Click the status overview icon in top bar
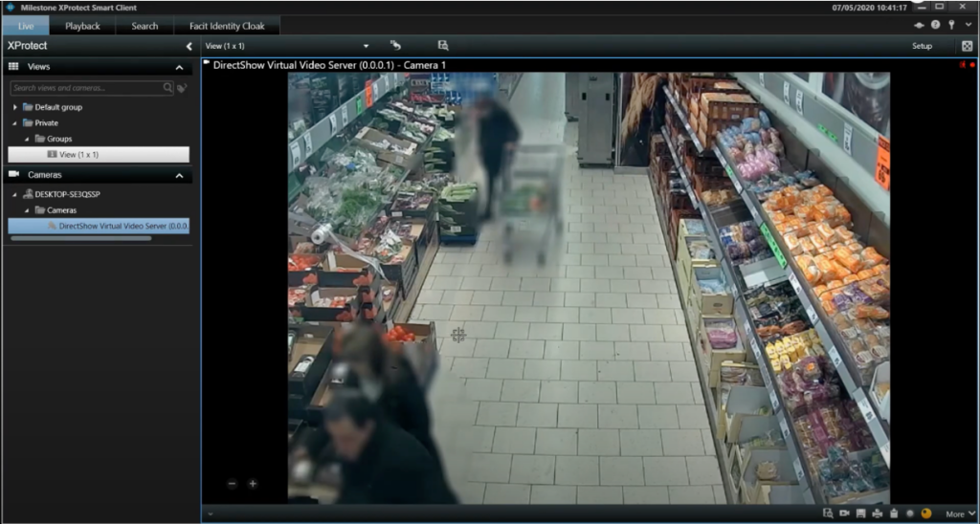The width and height of the screenshot is (980, 524). pyautogui.click(x=920, y=25)
